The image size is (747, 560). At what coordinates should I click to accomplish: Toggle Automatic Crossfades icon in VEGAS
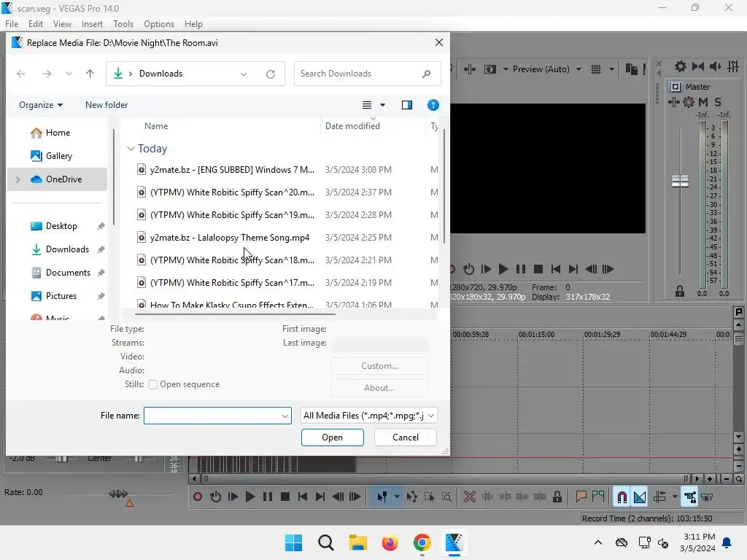coord(640,497)
